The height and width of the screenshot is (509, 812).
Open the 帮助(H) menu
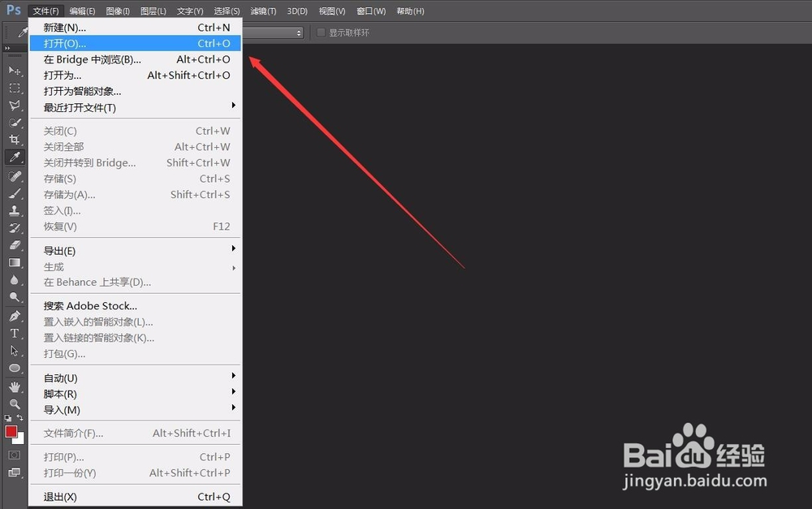[x=410, y=11]
